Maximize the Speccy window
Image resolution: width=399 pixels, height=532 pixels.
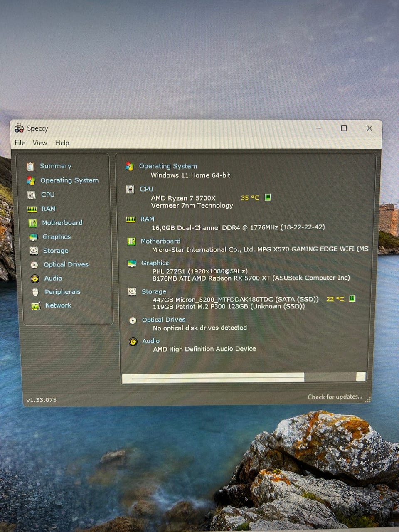344,128
